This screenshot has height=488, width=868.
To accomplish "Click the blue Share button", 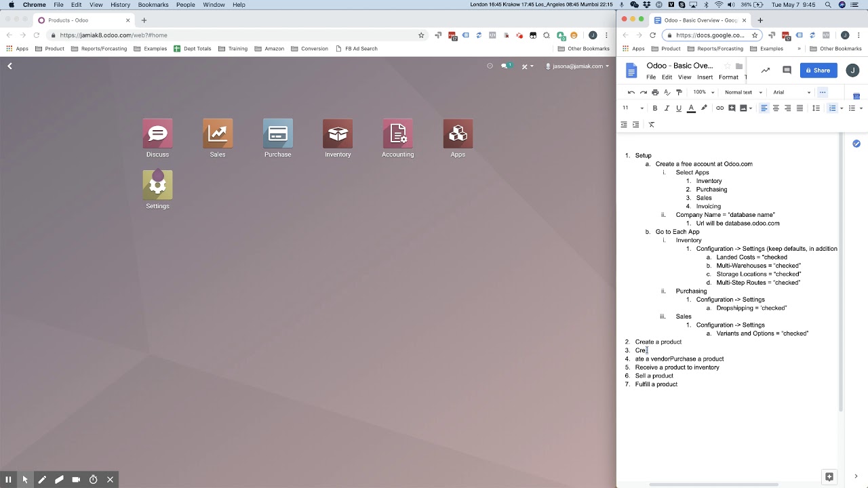I will pos(818,70).
